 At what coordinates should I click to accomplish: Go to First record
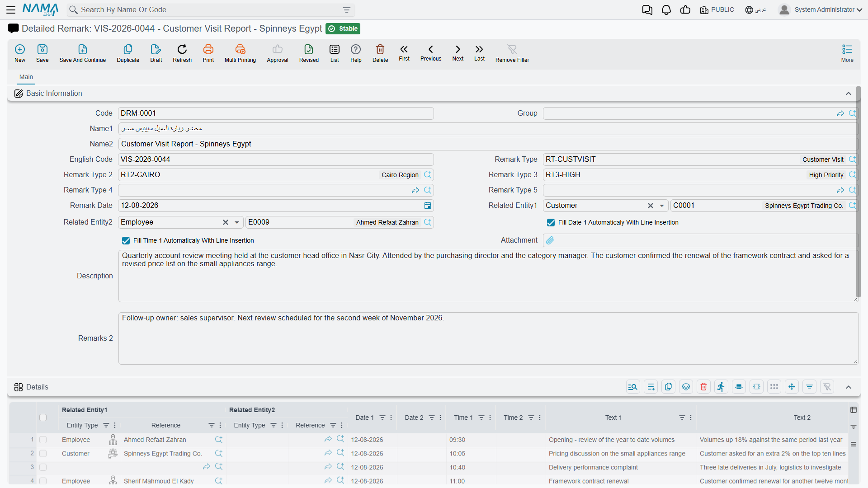point(404,53)
